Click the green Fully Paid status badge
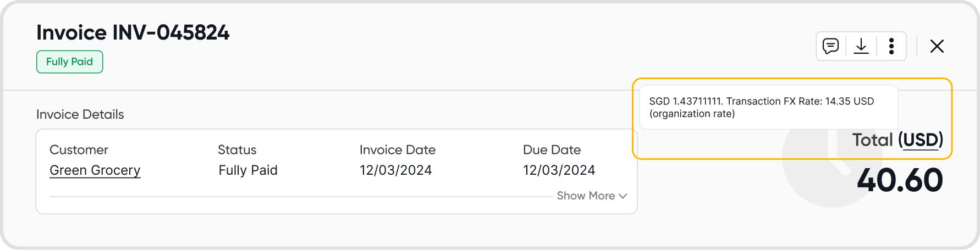 (69, 62)
